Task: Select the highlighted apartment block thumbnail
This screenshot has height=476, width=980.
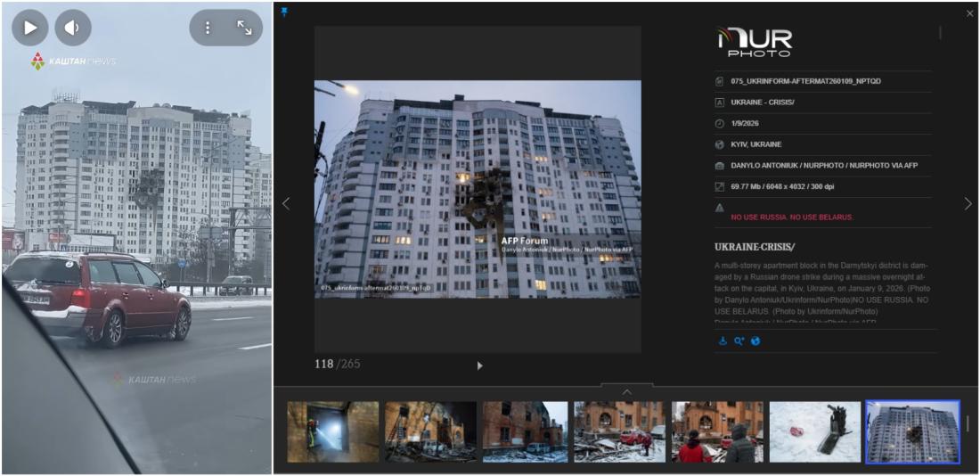Action: [x=912, y=431]
